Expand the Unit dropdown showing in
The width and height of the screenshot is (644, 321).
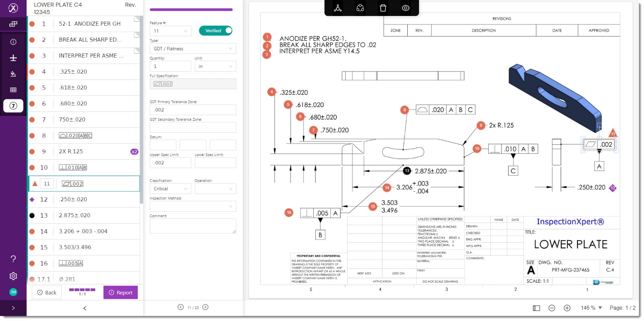[215, 66]
